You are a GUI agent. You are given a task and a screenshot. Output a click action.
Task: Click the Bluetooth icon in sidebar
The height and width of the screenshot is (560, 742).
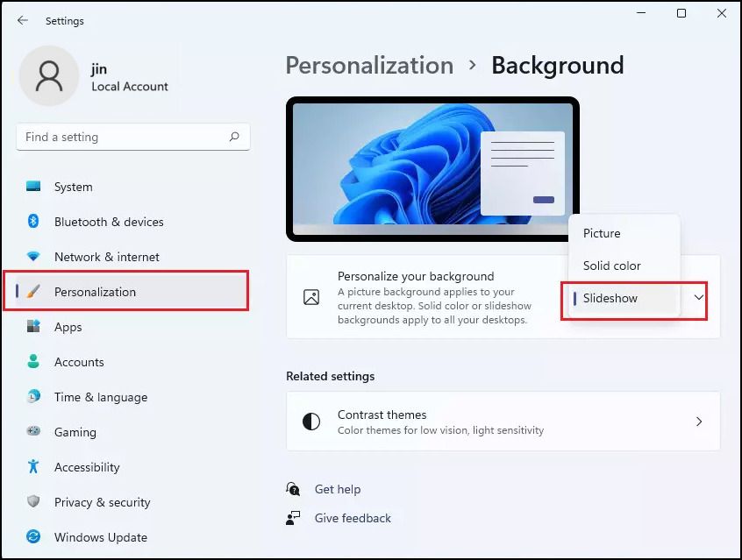(x=33, y=221)
